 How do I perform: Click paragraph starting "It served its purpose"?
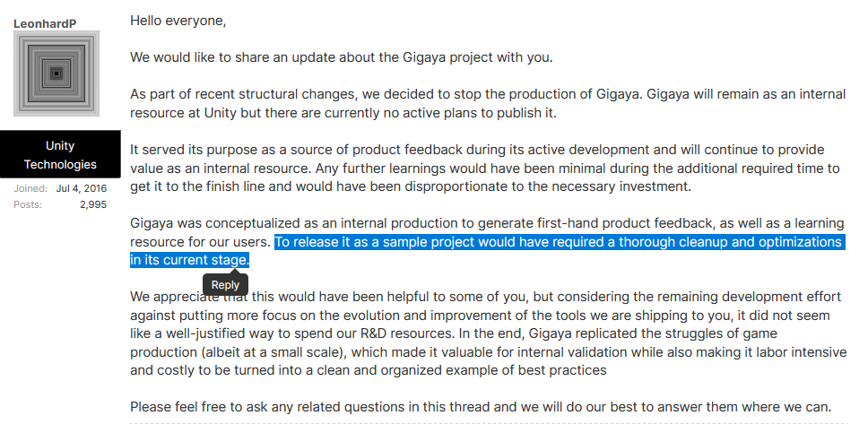tap(484, 168)
